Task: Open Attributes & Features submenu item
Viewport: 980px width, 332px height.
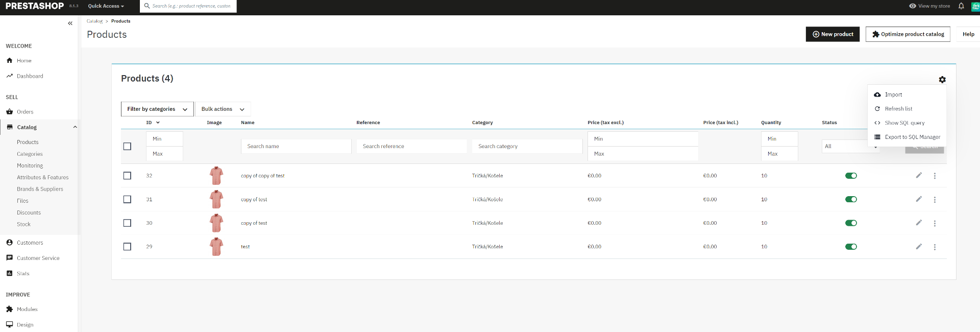Action: pyautogui.click(x=43, y=177)
